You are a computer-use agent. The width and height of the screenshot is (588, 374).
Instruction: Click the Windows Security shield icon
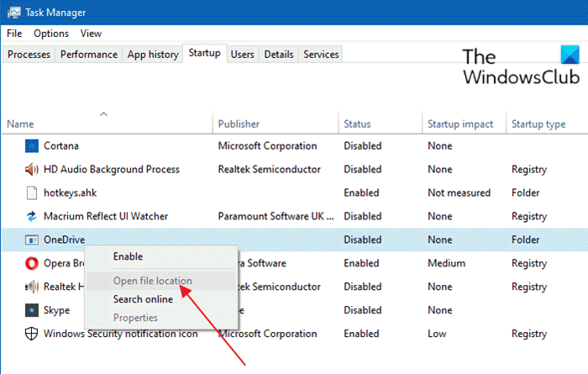(x=32, y=334)
